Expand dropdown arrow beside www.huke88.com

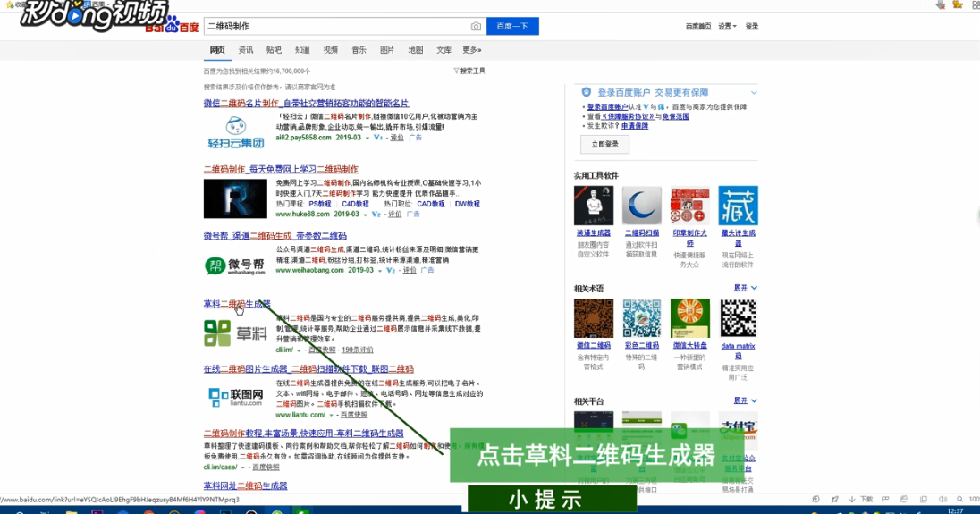[365, 215]
